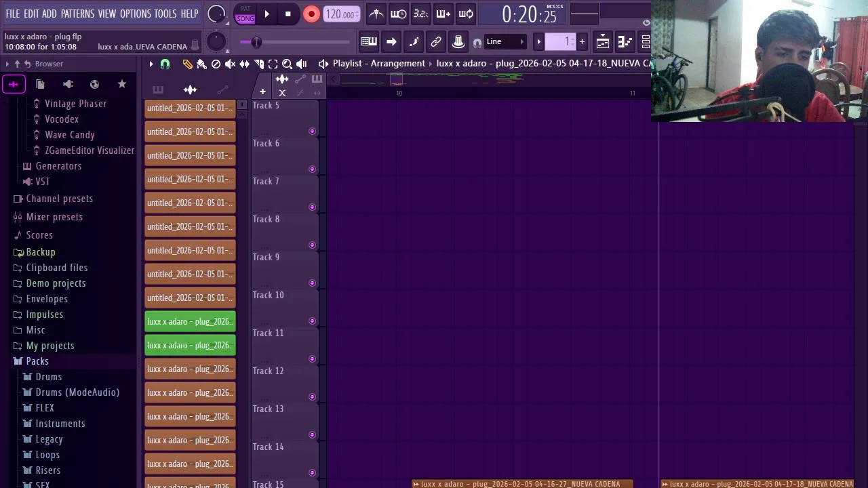Select the Paint brush tool

coord(201,64)
